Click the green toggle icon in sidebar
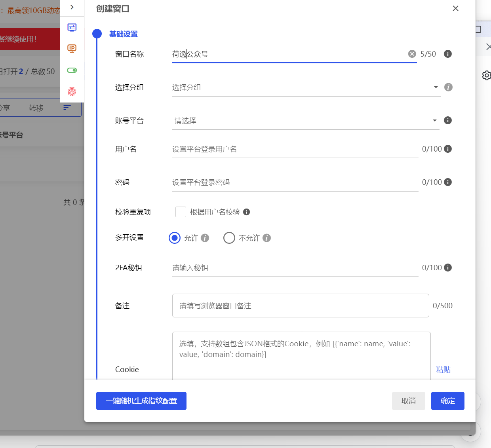491x448 pixels. (x=72, y=70)
